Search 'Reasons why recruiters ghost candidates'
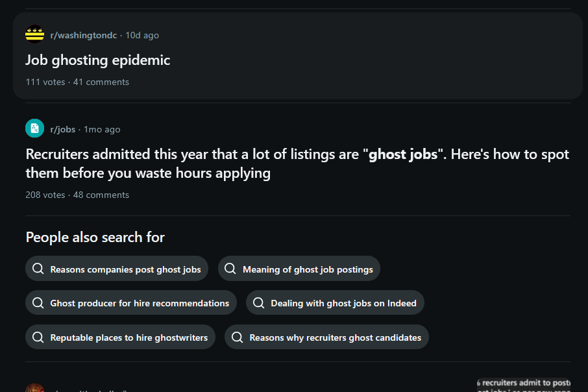The height and width of the screenshot is (392, 588). click(326, 337)
